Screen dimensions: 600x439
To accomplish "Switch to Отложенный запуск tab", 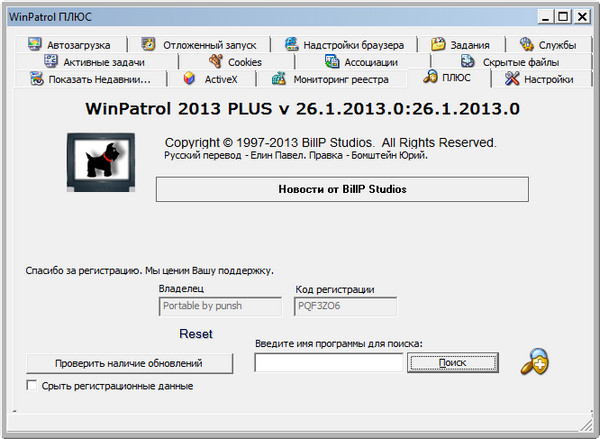I will (199, 44).
